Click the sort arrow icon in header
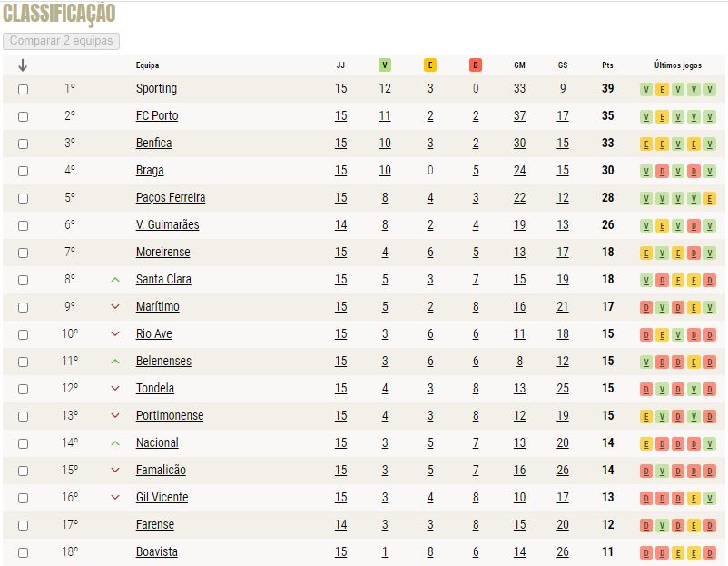 tap(23, 65)
